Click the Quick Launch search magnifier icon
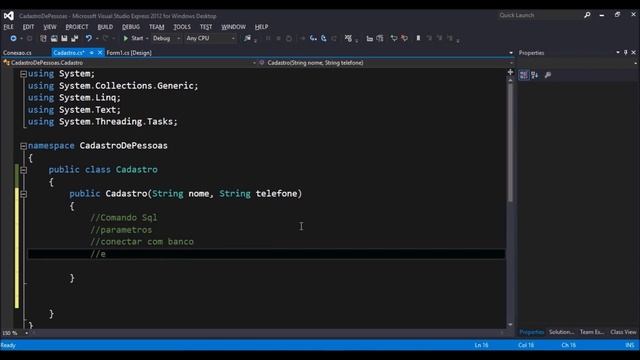This screenshot has width=640, height=360. [x=587, y=15]
